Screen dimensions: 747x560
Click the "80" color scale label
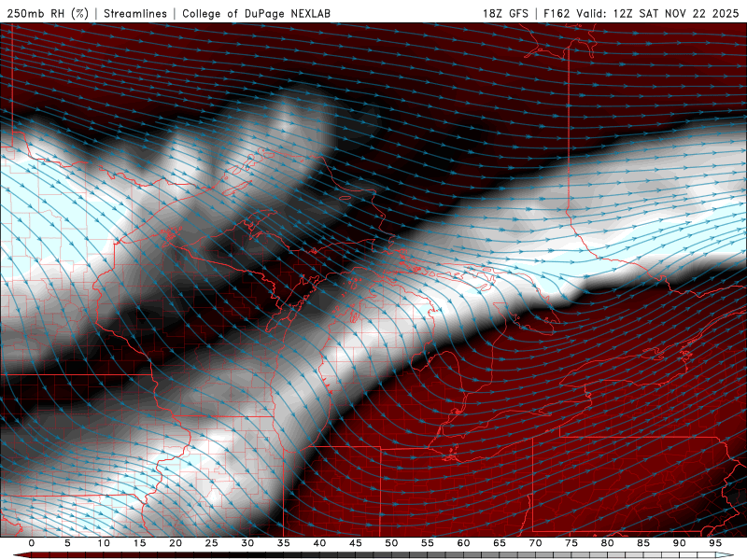pos(607,543)
